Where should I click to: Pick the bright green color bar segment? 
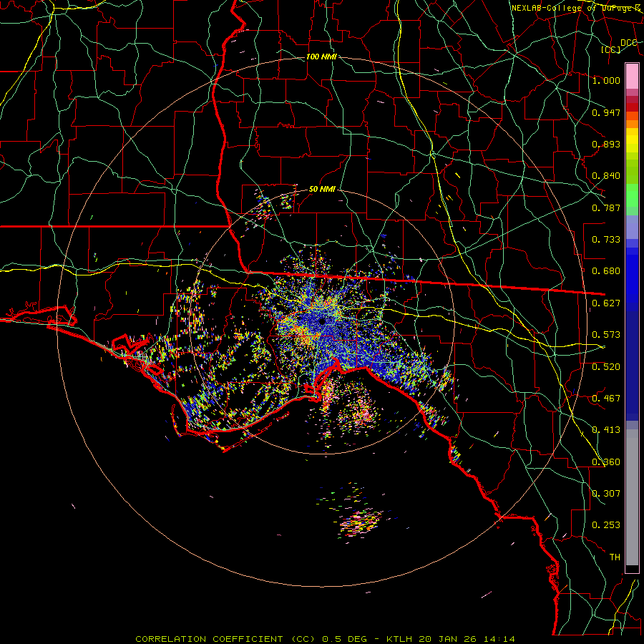(632, 195)
